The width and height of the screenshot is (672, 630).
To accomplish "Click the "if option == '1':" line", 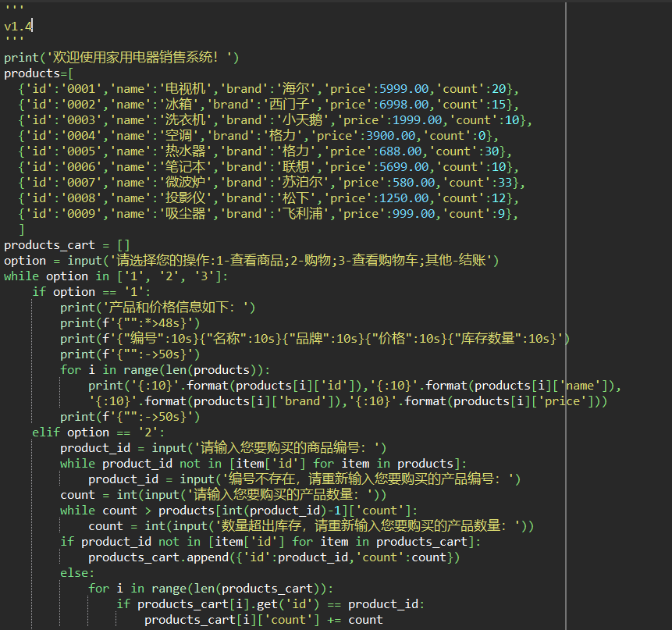I will pyautogui.click(x=92, y=292).
